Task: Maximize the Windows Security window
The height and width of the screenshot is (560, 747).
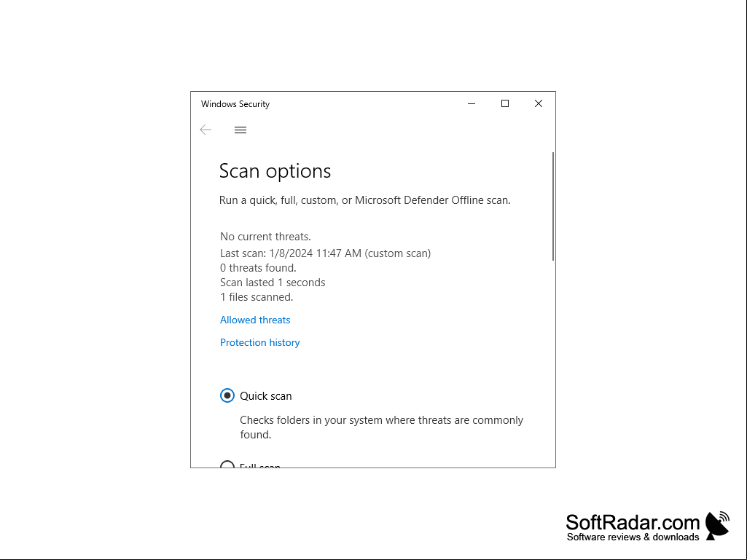Action: click(505, 104)
